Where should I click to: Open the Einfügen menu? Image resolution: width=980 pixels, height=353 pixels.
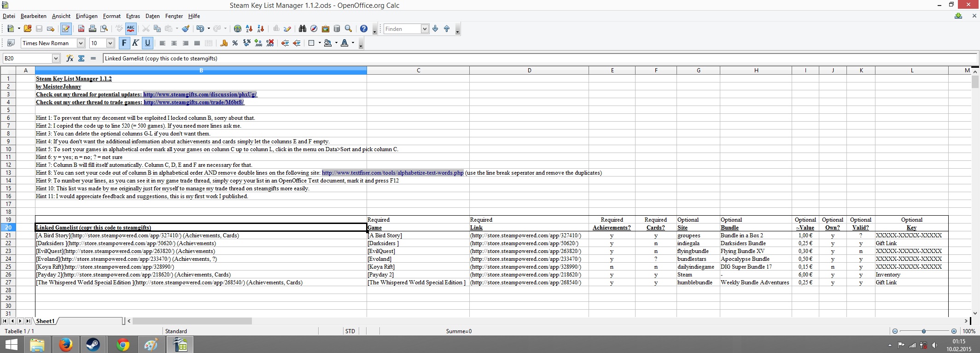pos(87,16)
